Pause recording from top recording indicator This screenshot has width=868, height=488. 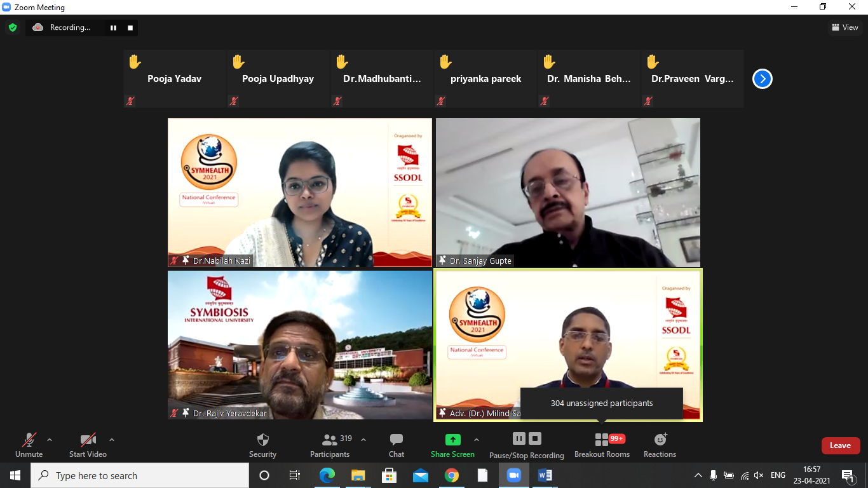[114, 28]
